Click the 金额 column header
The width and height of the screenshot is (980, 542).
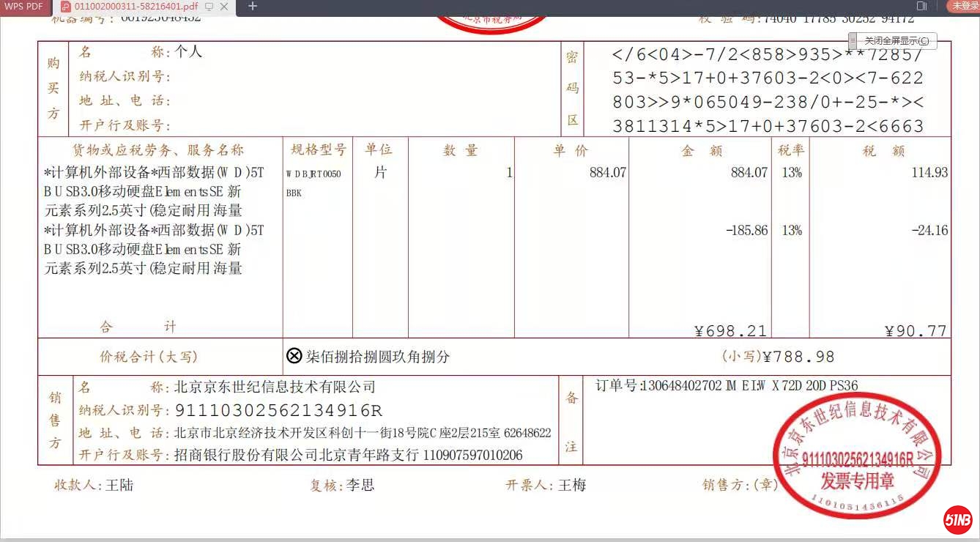pyautogui.click(x=702, y=151)
